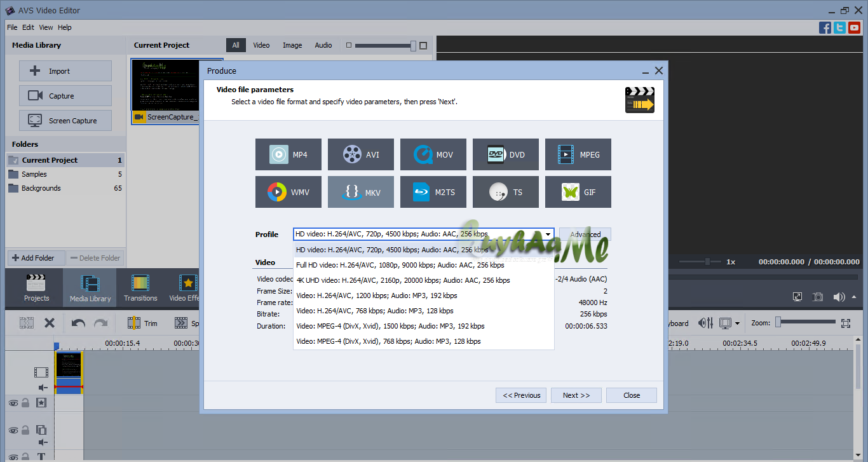Click the delete X icon in timeline toolbar
This screenshot has width=868, height=462.
[x=50, y=323]
